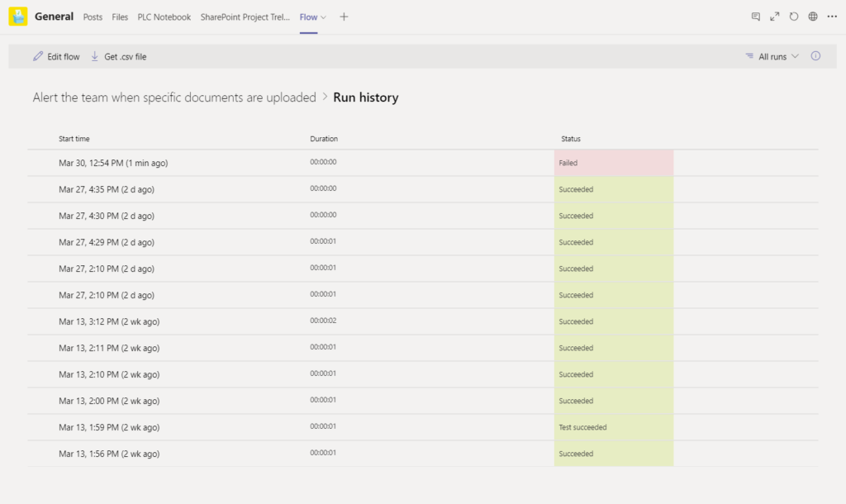The height and width of the screenshot is (504, 846).
Task: Switch to the Posts tab
Action: [x=93, y=17]
